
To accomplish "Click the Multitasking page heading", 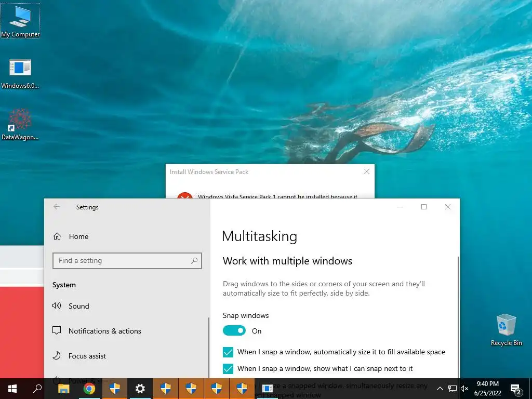I will (260, 236).
